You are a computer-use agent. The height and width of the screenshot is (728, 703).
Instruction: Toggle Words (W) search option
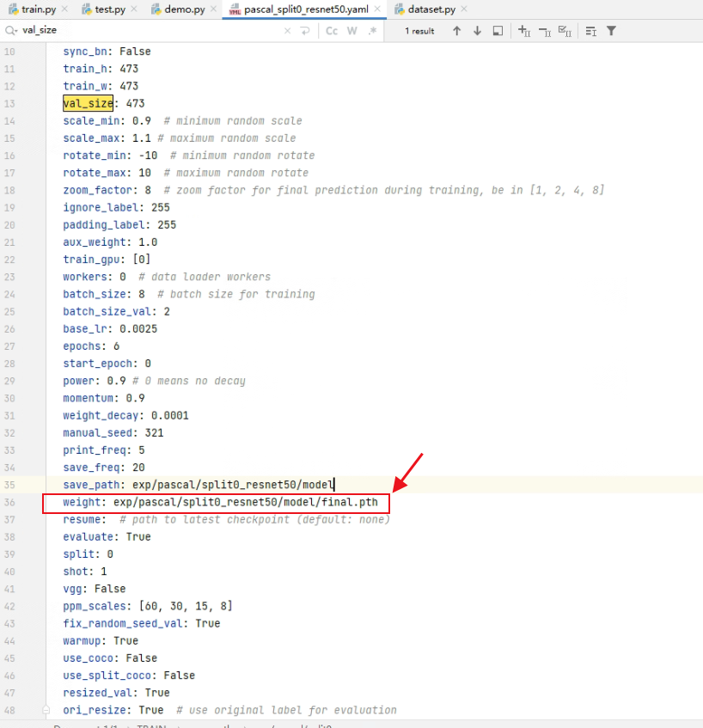pos(352,31)
